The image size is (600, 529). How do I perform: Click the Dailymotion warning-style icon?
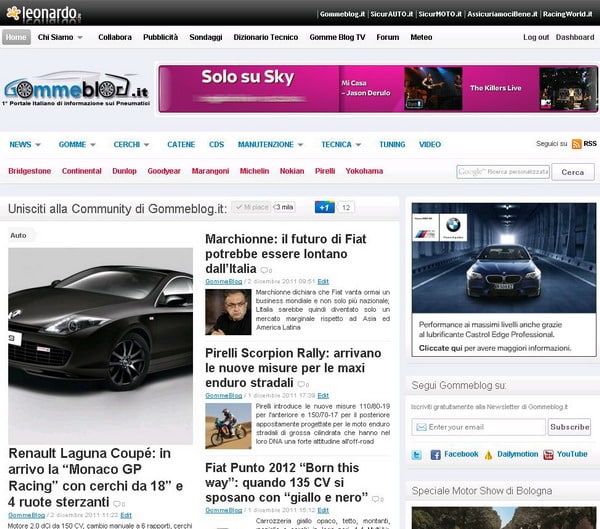(489, 454)
